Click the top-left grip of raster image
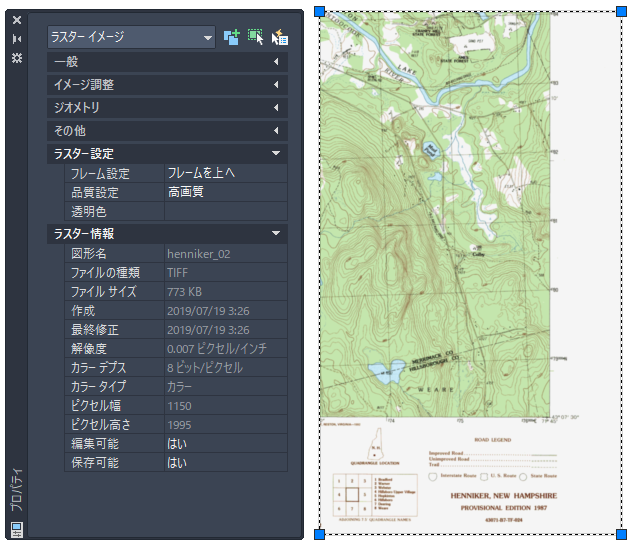Screen dimensions: 630x545 click(319, 11)
